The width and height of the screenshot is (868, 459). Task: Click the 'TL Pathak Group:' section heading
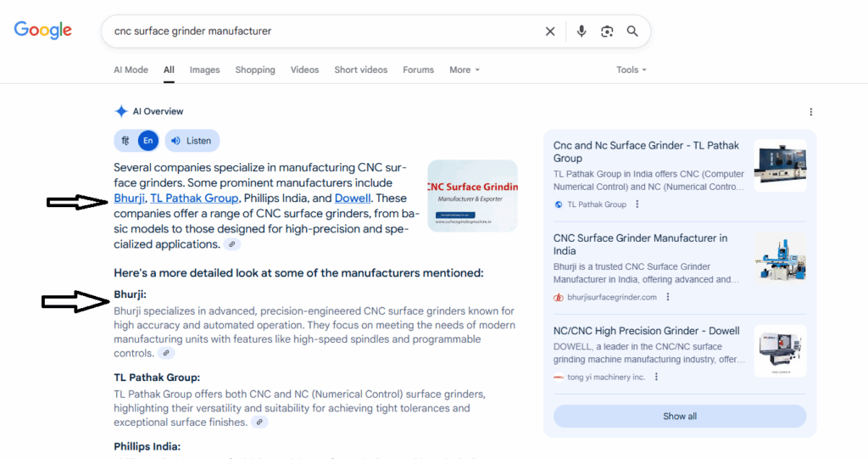click(157, 378)
